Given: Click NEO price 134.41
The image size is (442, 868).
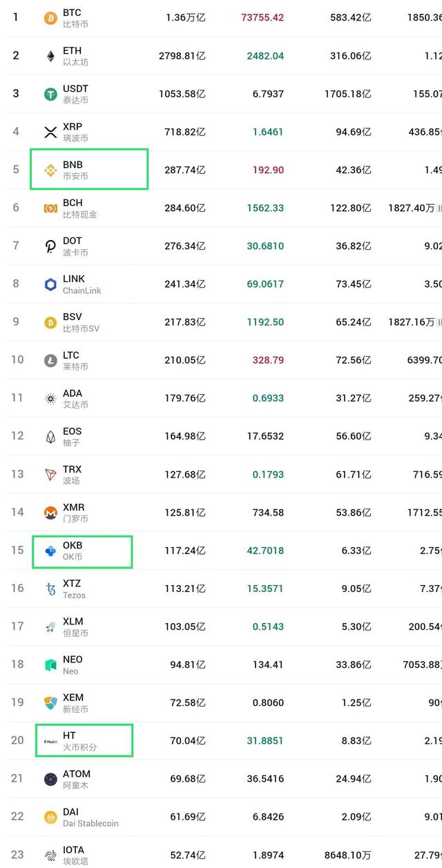Looking at the screenshot, I should click(268, 664).
